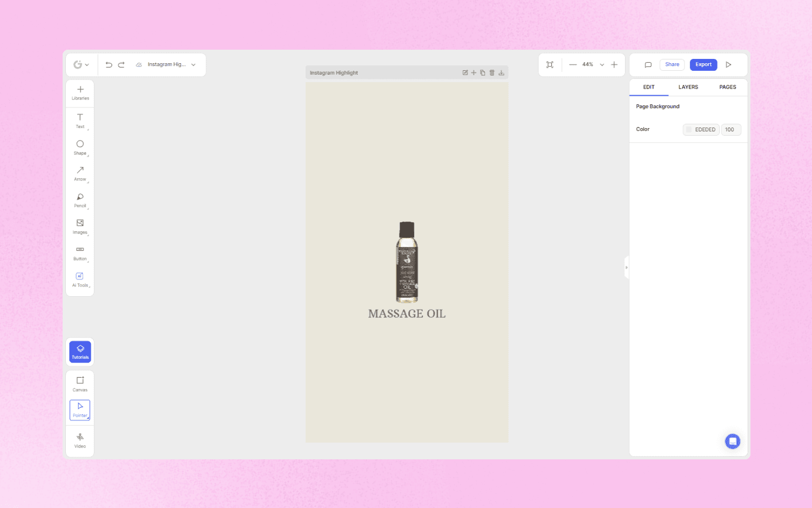Image resolution: width=812 pixels, height=508 pixels.
Task: Delete the Instagram Highlight page via trash icon
Action: (x=492, y=72)
